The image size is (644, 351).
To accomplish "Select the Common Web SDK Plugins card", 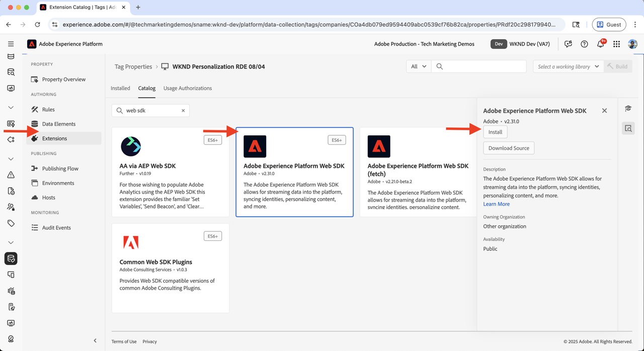I will pyautogui.click(x=171, y=269).
